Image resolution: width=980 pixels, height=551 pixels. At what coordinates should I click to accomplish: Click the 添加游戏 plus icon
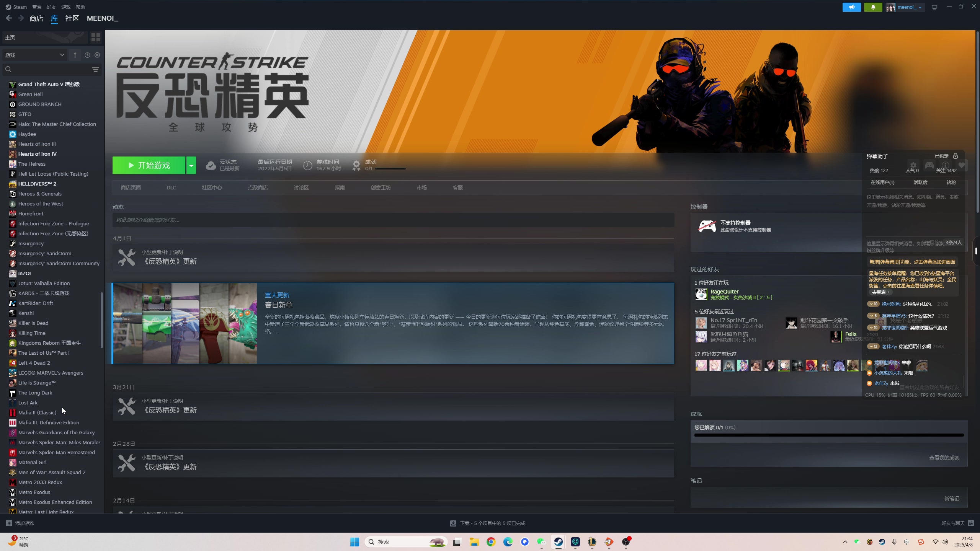(x=9, y=523)
